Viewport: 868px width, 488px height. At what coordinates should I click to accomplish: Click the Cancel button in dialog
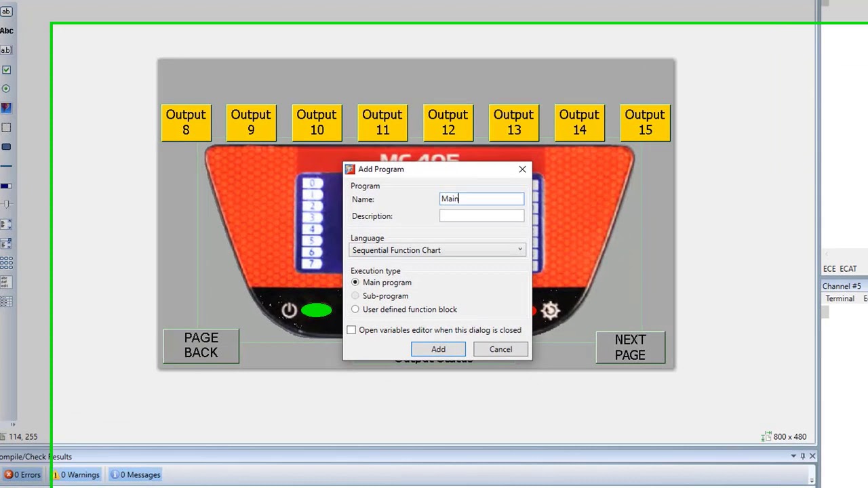click(x=500, y=349)
